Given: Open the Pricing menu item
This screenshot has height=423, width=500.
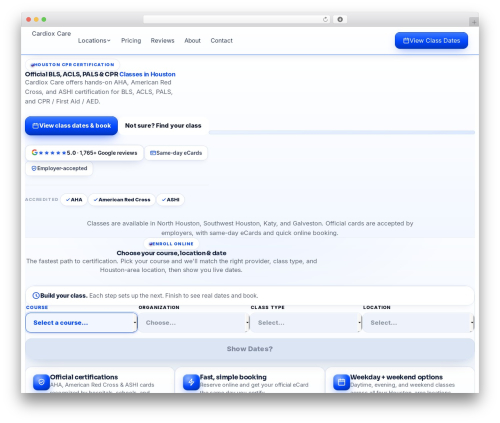Looking at the screenshot, I should (x=131, y=41).
